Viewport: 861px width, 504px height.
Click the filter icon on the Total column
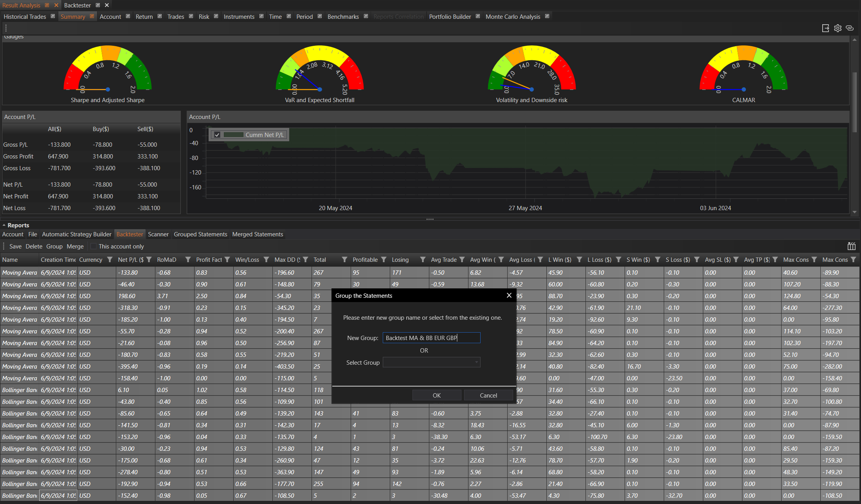tap(345, 260)
